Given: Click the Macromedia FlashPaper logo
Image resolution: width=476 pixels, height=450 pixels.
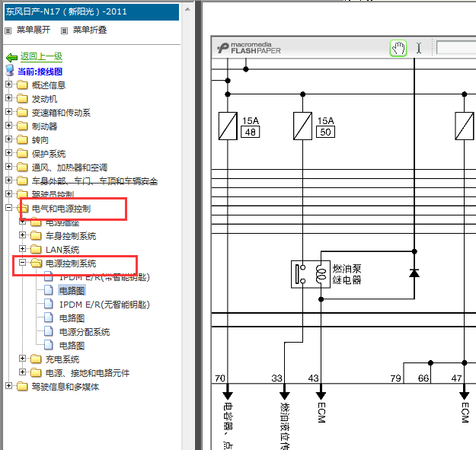Looking at the screenshot, I should click(249, 48).
